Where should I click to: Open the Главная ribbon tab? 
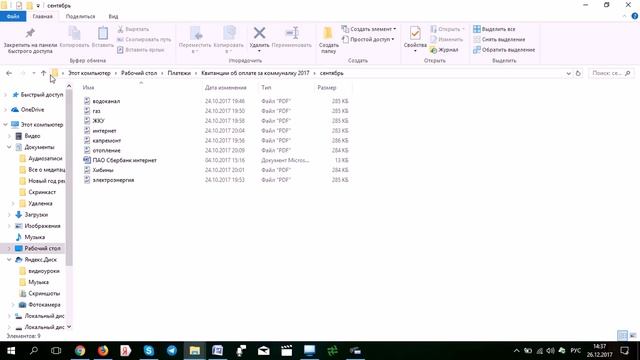42,16
